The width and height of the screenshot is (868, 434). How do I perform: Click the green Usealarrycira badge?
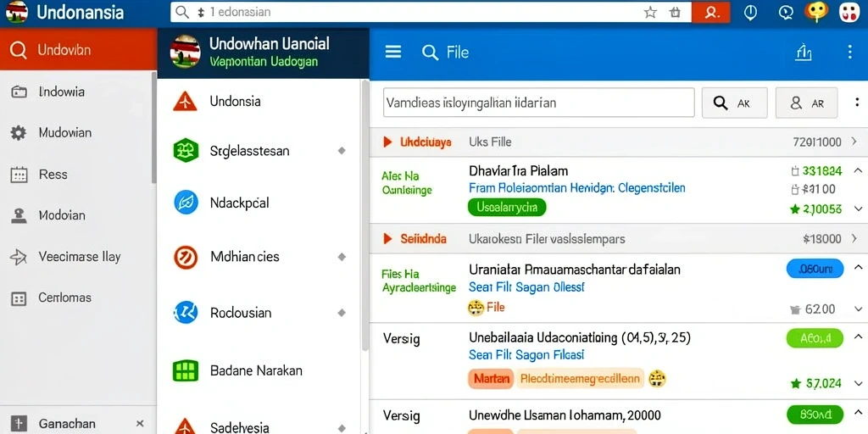click(507, 208)
